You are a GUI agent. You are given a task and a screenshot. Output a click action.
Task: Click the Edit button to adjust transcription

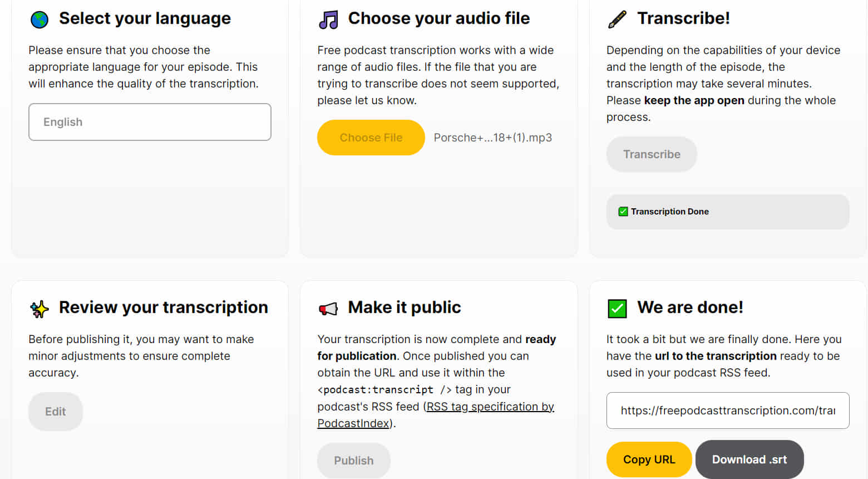coord(55,411)
